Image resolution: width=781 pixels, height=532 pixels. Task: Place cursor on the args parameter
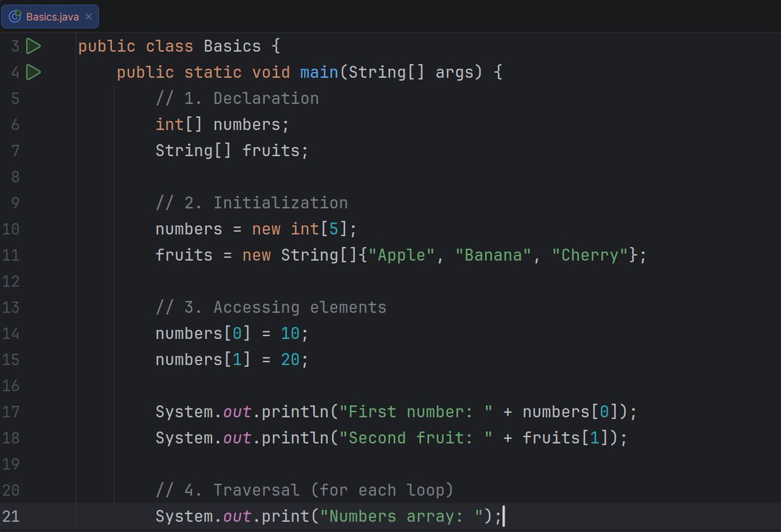[455, 73]
